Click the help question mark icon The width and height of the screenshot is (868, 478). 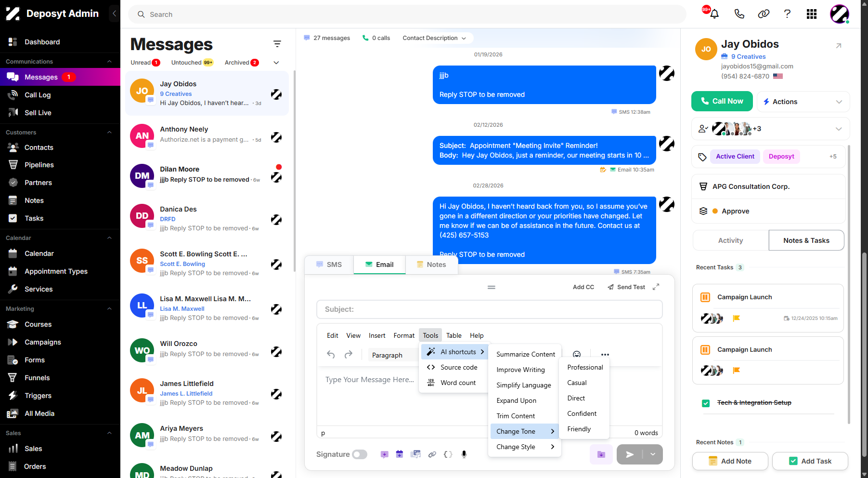[x=787, y=14]
